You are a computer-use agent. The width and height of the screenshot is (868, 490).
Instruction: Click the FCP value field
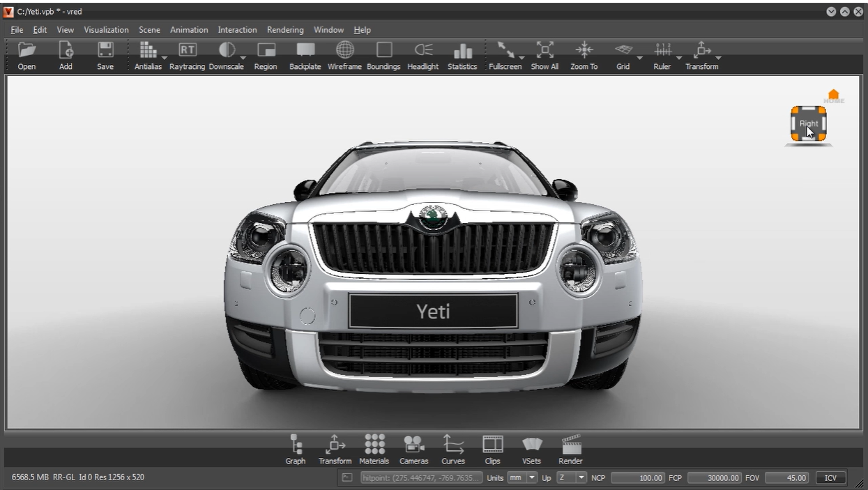pos(715,477)
